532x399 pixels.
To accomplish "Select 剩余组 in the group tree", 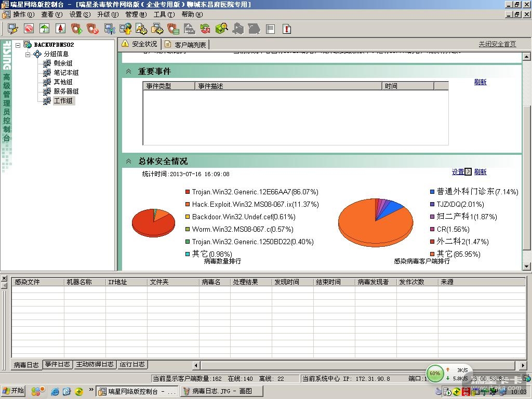I will click(x=63, y=63).
